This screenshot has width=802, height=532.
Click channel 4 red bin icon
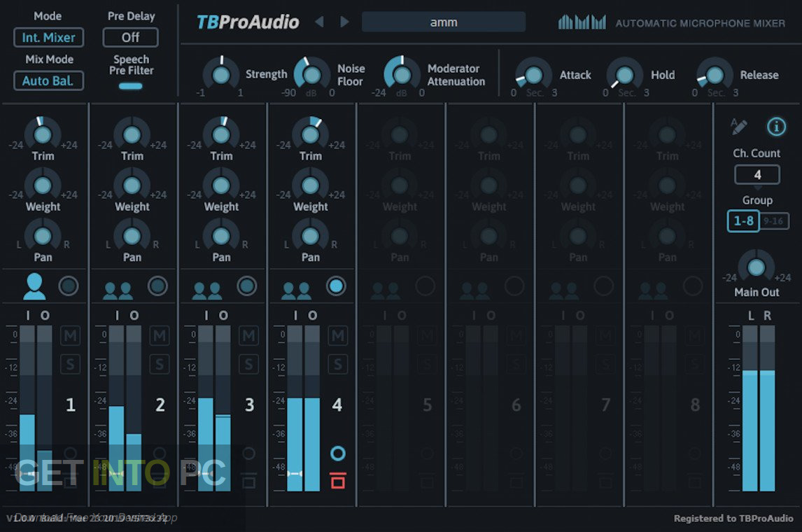(x=337, y=480)
